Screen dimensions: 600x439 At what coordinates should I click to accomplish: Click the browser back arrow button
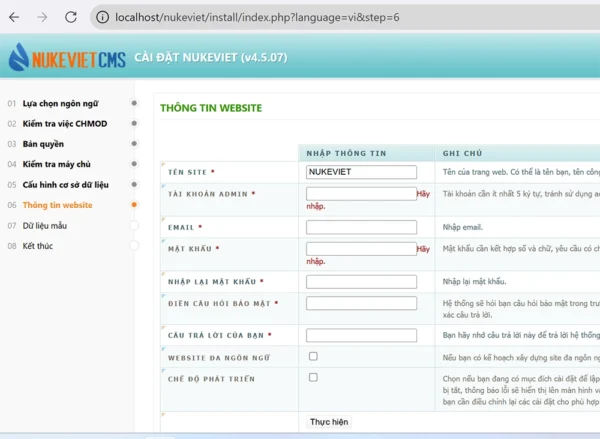coord(13,17)
